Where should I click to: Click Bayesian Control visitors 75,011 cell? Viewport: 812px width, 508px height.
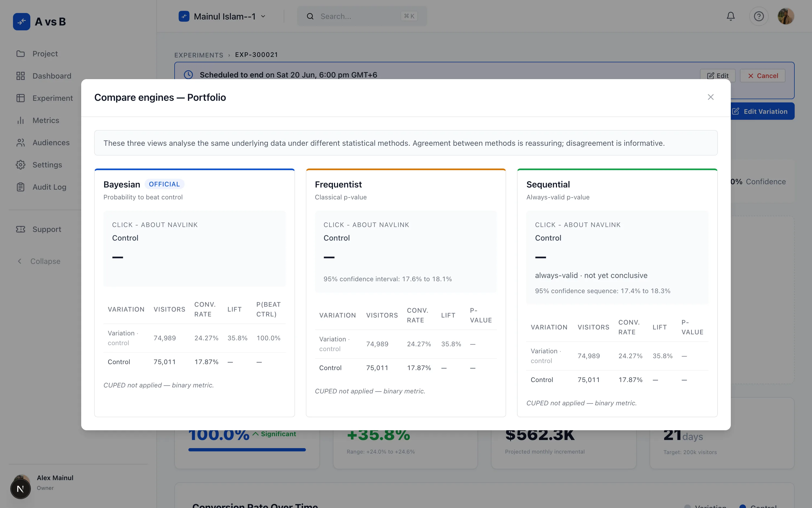coord(164,362)
